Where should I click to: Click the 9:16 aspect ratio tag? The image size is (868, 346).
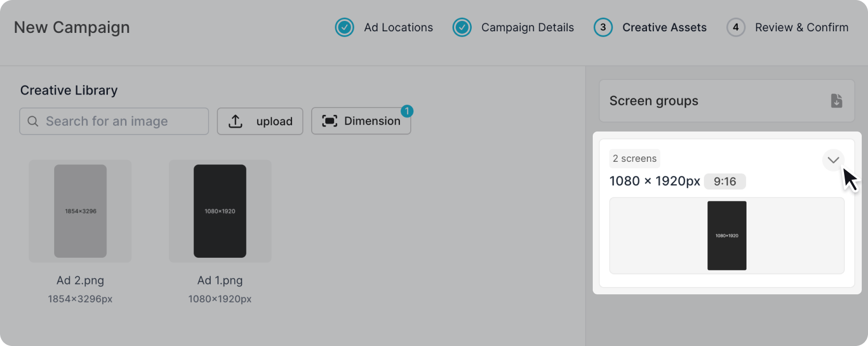tap(725, 181)
